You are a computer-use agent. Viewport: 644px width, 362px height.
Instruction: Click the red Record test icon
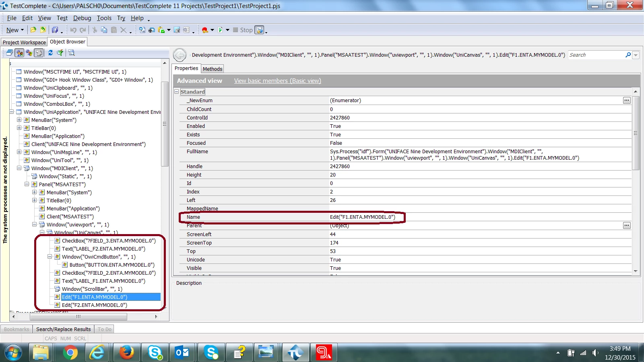point(205,30)
